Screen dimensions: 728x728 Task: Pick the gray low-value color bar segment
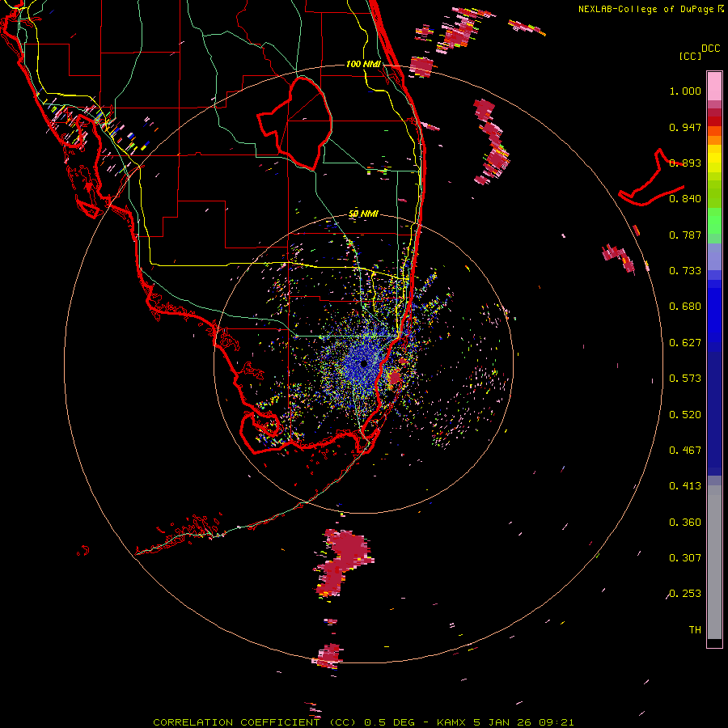click(714, 562)
